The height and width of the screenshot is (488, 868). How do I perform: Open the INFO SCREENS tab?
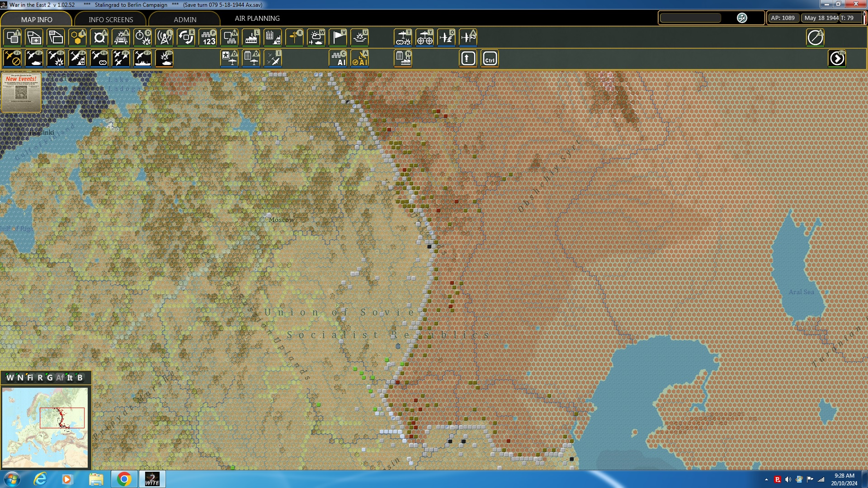click(111, 19)
